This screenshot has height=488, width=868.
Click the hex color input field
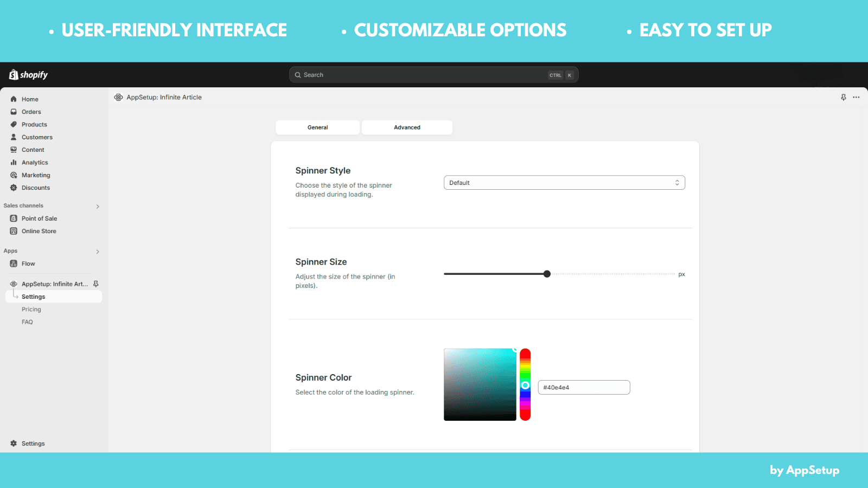tap(584, 388)
